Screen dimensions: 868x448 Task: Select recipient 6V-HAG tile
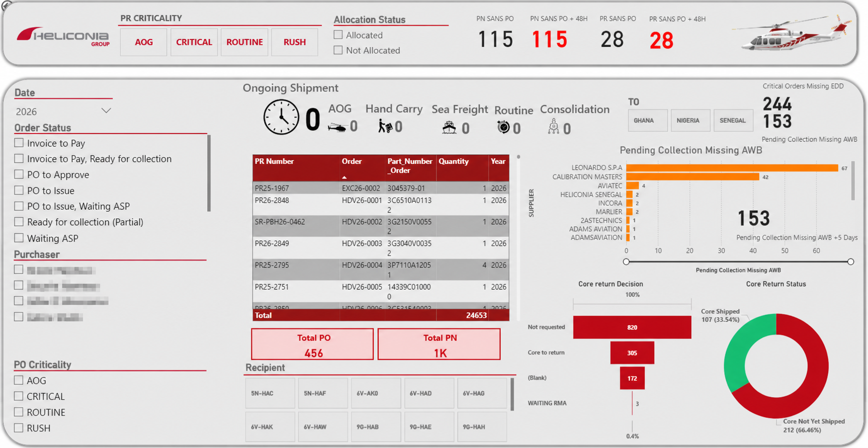click(482, 393)
